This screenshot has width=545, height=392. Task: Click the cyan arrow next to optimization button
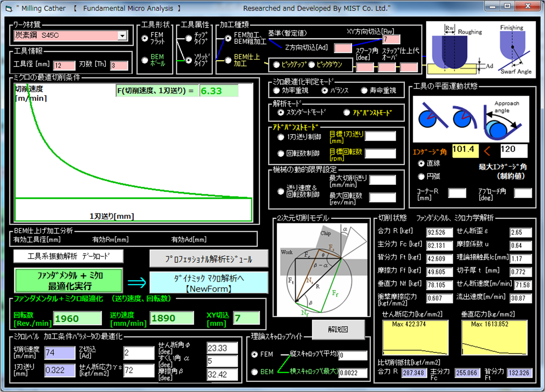pyautogui.click(x=137, y=282)
